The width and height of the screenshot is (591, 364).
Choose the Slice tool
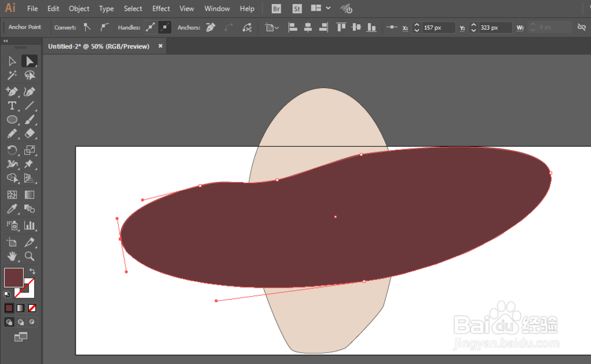pos(30,242)
